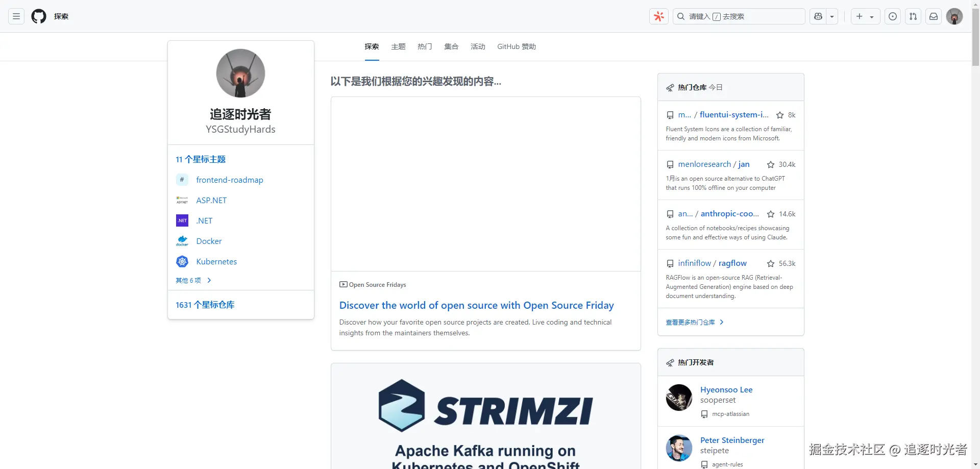Image resolution: width=980 pixels, height=469 pixels.
Task: Open the Issues icon in header
Action: pyautogui.click(x=893, y=16)
